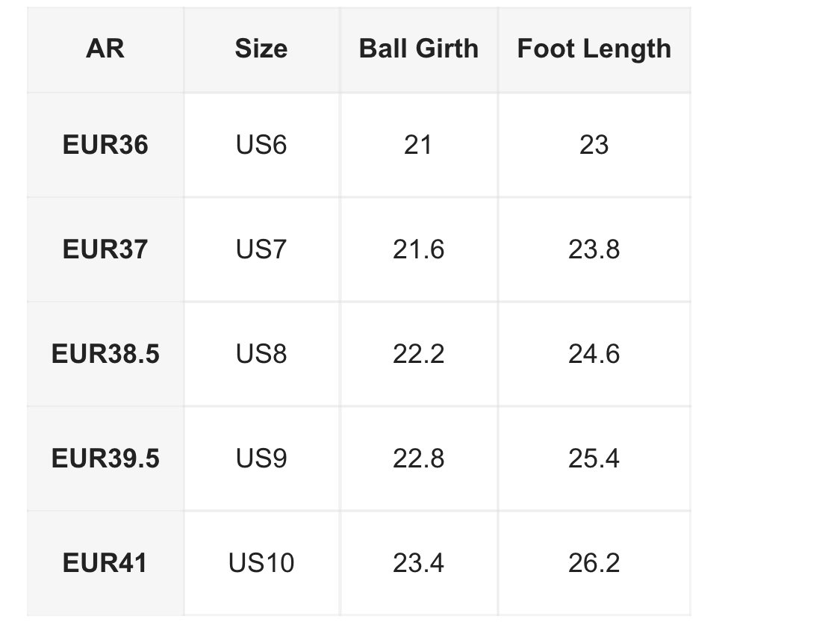Click the EUR38.5 row label
The width and height of the screenshot is (840, 631).
[x=105, y=354]
